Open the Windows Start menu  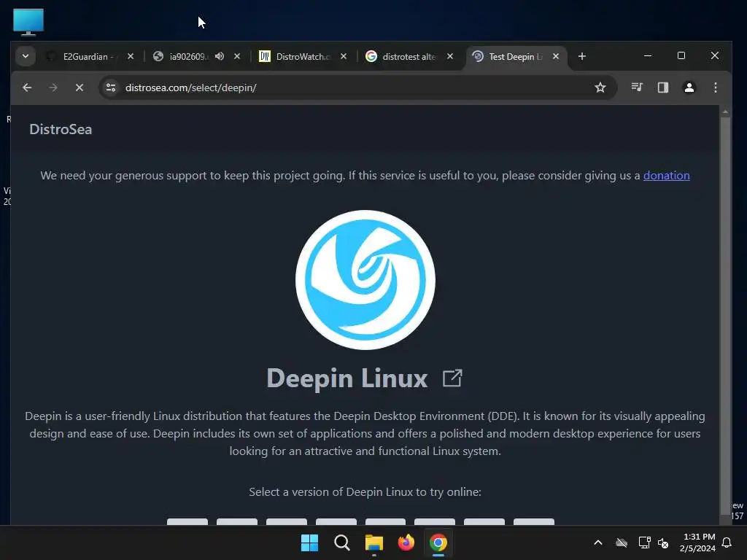(309, 542)
